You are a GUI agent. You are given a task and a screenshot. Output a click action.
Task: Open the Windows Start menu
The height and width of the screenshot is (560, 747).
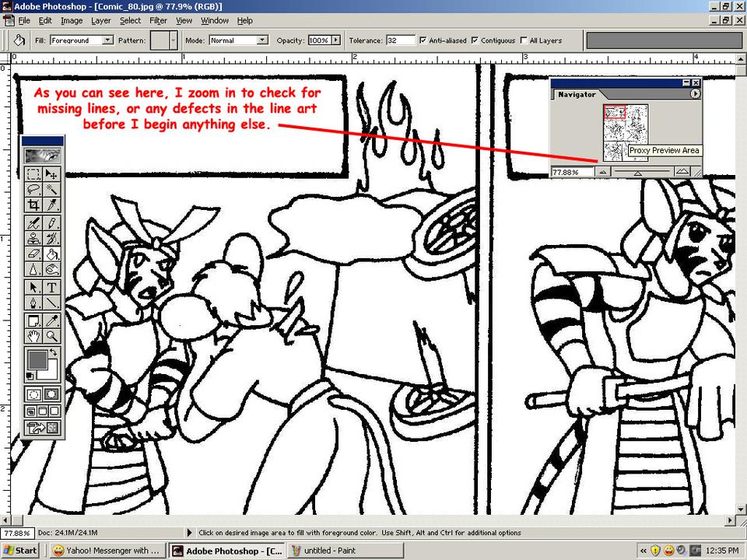(x=19, y=551)
